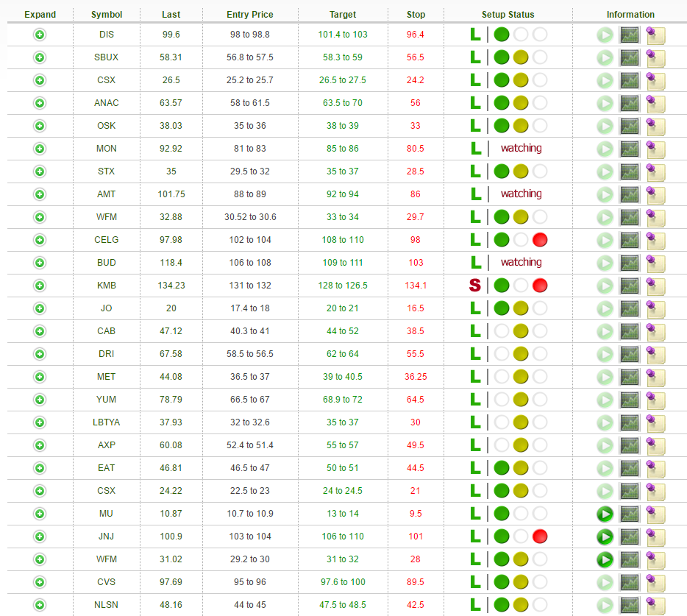Open the chart icon for NLSN

tap(629, 605)
